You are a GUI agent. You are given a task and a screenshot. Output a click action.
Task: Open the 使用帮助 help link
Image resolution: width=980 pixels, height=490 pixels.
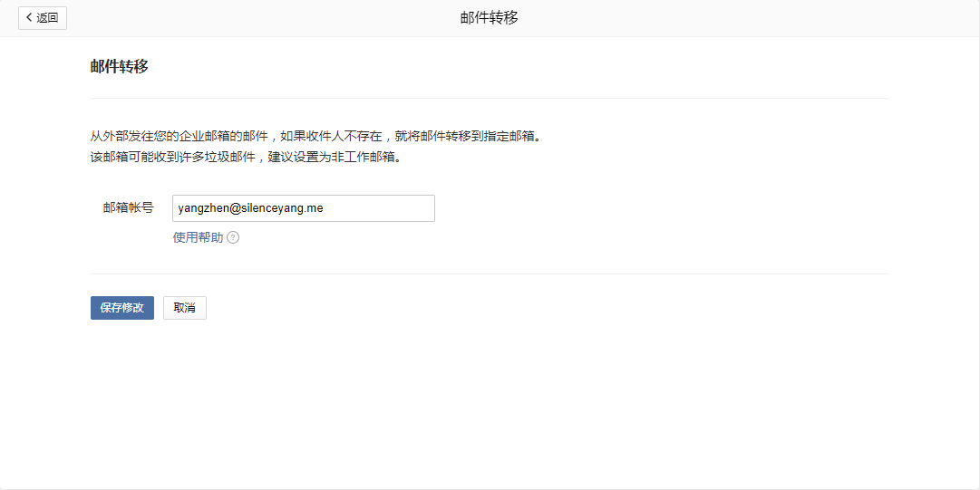198,238
